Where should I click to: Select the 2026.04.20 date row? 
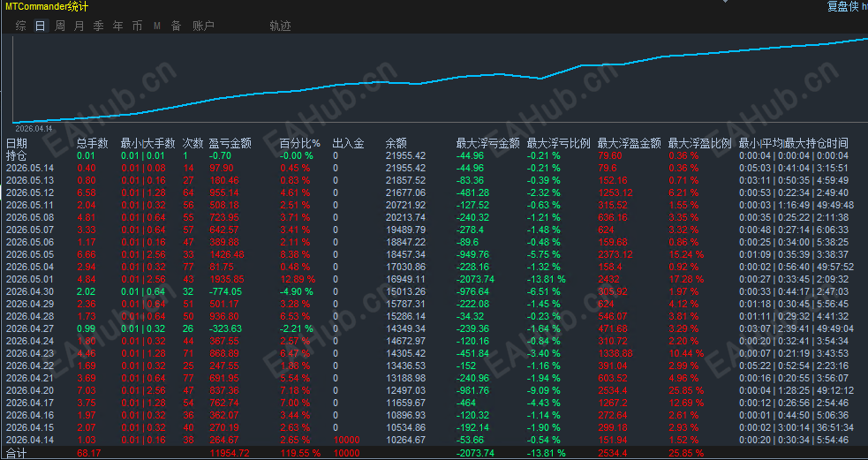point(29,390)
